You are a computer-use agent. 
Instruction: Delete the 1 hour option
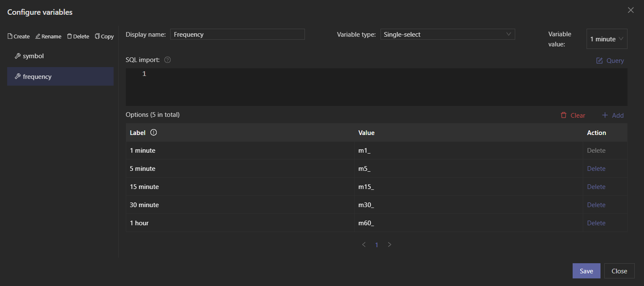[x=596, y=223]
